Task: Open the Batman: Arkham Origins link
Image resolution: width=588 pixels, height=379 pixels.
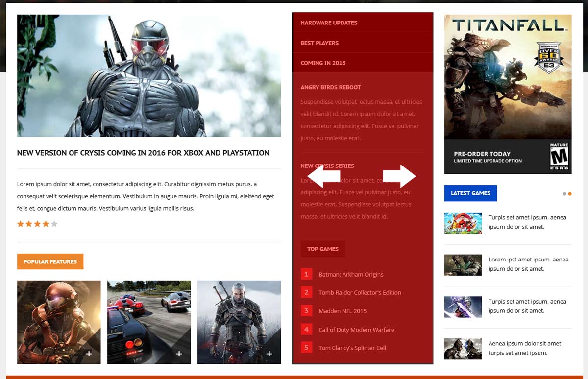Action: [x=351, y=275]
